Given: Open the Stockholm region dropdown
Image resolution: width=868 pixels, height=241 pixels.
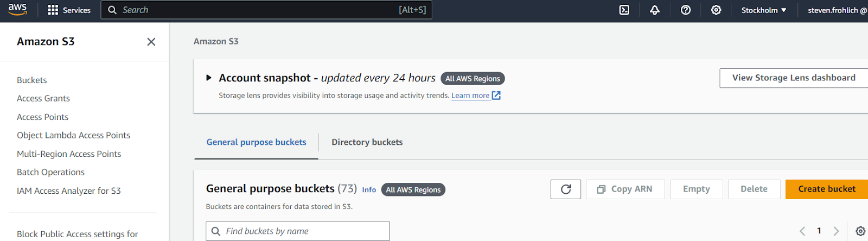Looking at the screenshot, I should click(x=764, y=10).
